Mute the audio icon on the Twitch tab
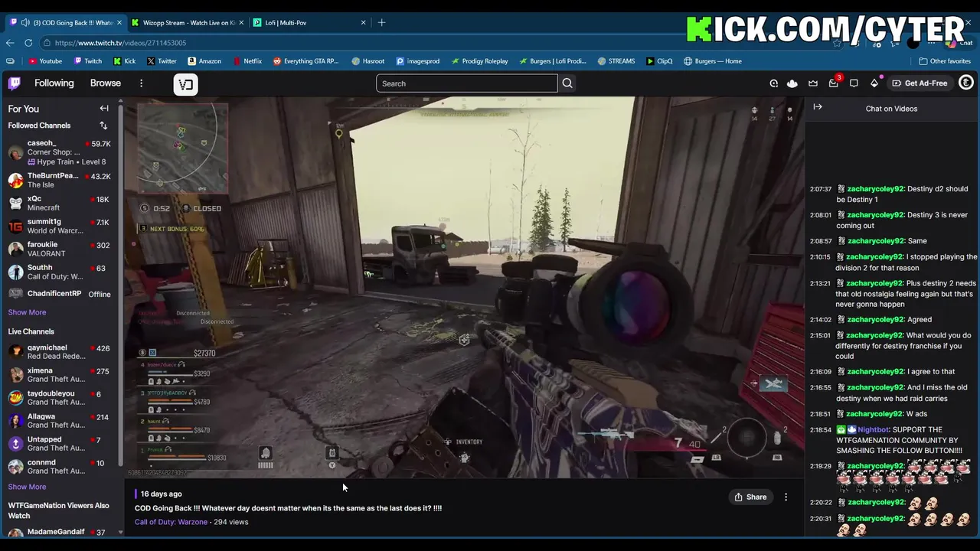Image resolution: width=980 pixels, height=551 pixels. 25,22
